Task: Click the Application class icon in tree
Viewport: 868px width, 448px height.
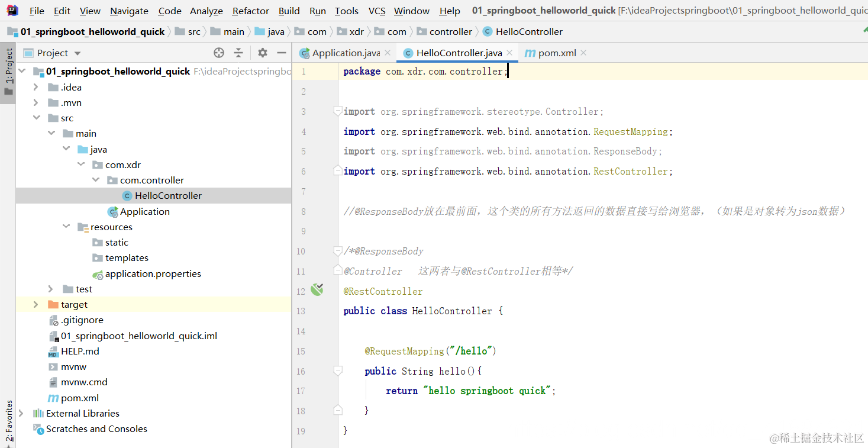Action: (x=112, y=212)
